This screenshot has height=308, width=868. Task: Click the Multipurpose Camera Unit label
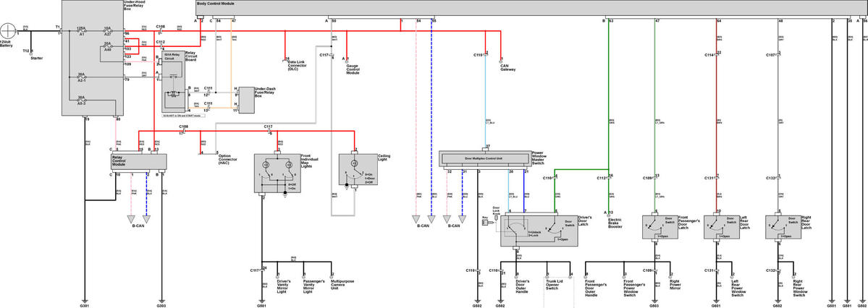[342, 286]
